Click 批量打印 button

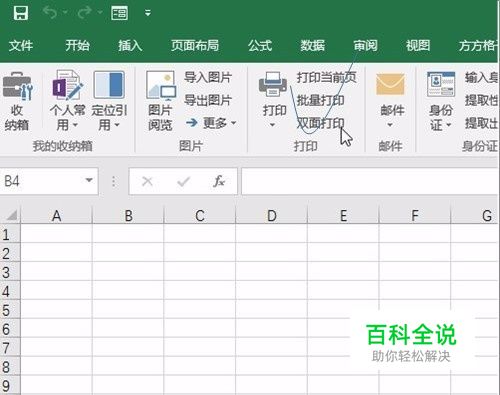[321, 100]
